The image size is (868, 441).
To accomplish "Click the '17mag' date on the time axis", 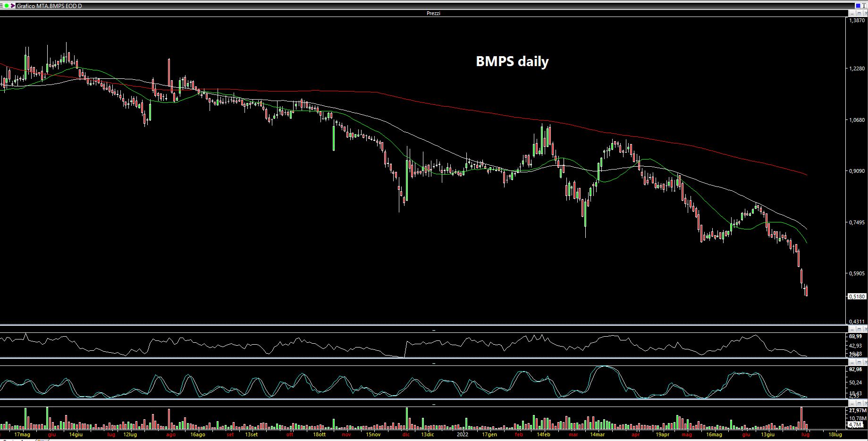I will coord(22,434).
